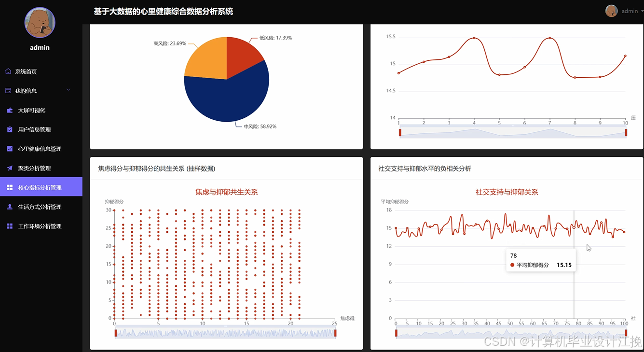Click the data point at x=4 peak on top line chart
Screen dimensions: 644x352
(x=474, y=38)
